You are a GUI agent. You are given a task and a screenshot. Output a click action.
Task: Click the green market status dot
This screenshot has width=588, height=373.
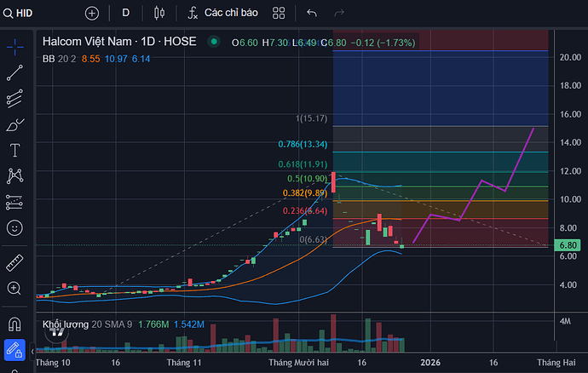coord(214,42)
